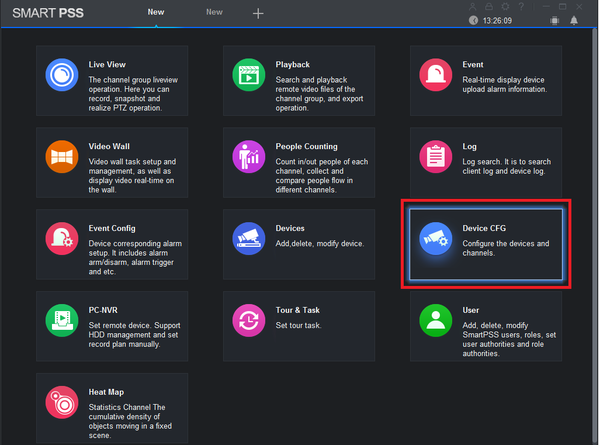Switch to the active highlighted New tab
The width and height of the screenshot is (600, 445).
156,12
